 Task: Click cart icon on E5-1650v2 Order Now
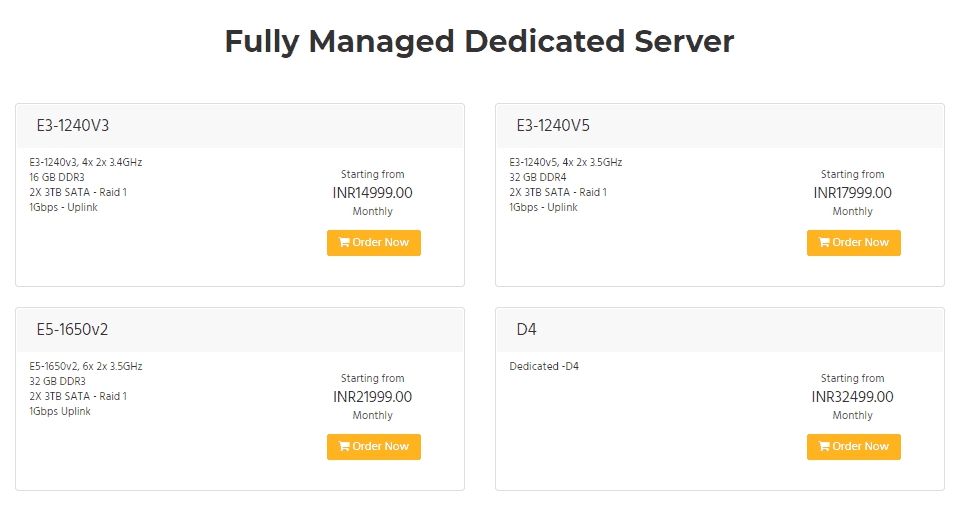click(x=344, y=446)
